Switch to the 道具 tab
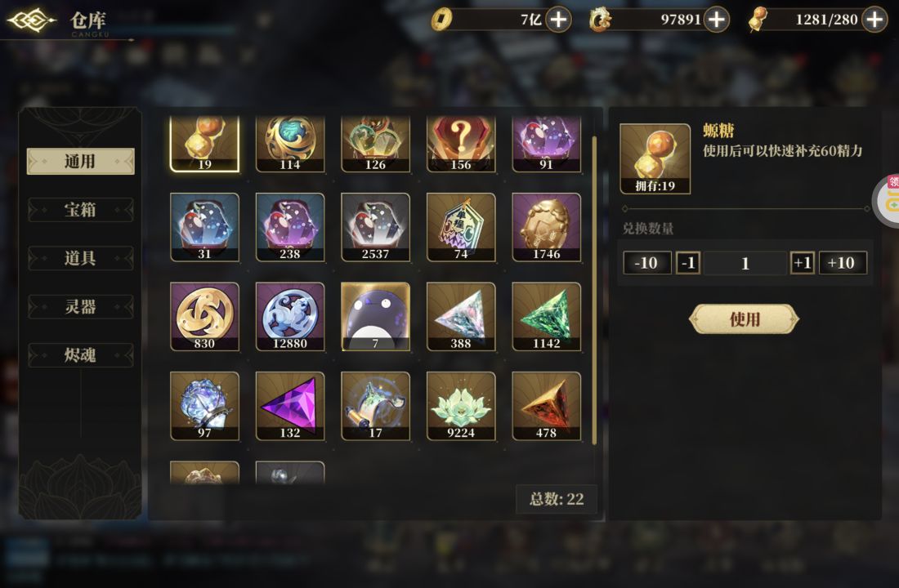This screenshot has width=899, height=588. click(x=80, y=258)
